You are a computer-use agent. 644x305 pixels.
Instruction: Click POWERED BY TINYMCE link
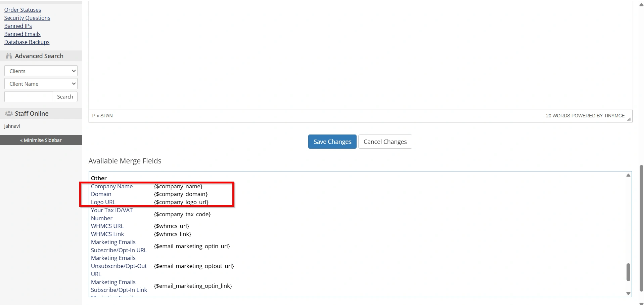pyautogui.click(x=598, y=116)
